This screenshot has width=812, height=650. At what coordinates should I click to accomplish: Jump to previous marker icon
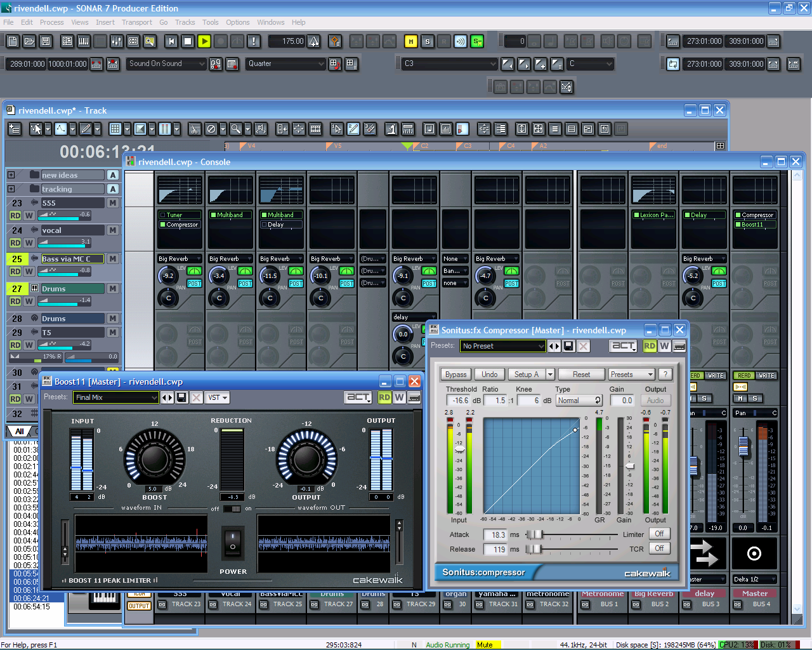[x=508, y=64]
